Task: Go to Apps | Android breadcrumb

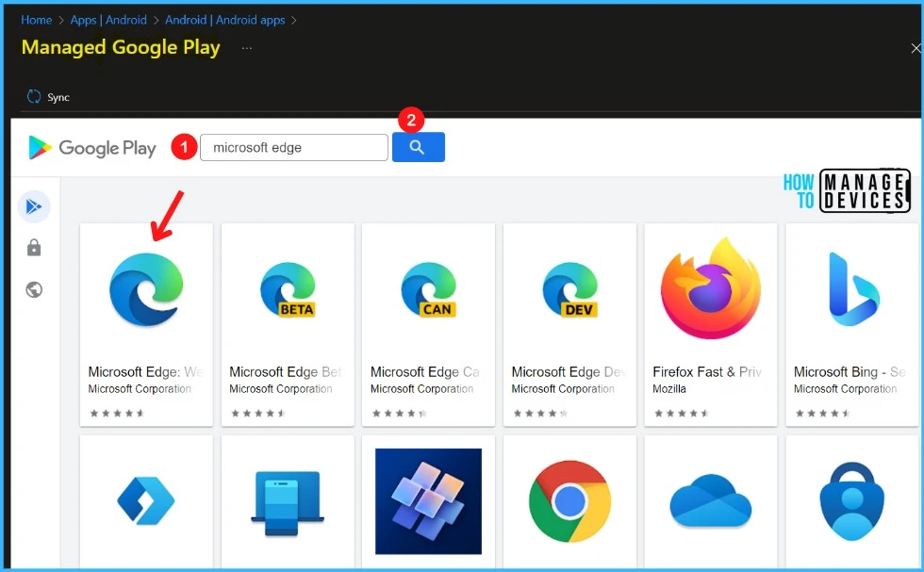Action: pyautogui.click(x=108, y=20)
